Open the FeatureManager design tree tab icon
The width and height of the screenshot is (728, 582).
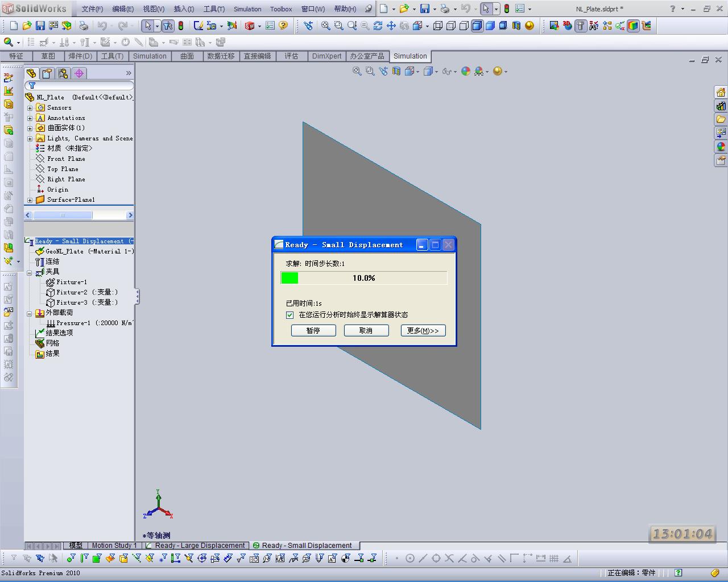(31, 73)
